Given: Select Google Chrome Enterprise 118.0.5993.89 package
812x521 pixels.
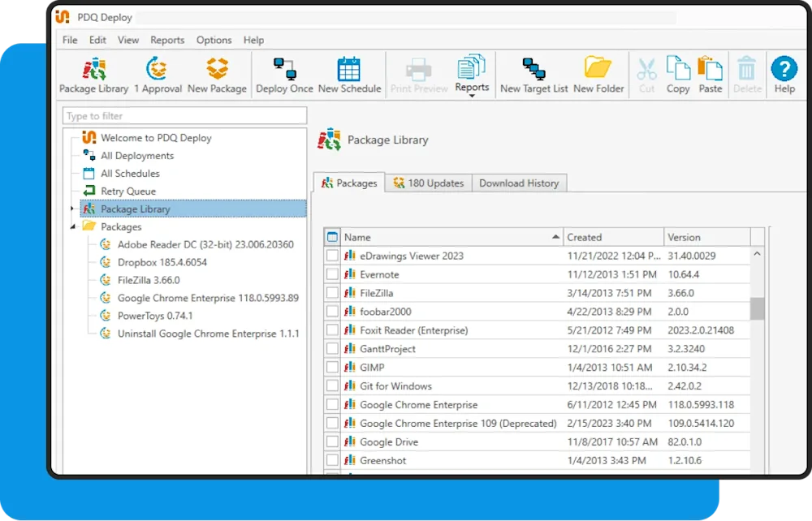Looking at the screenshot, I should point(208,298).
